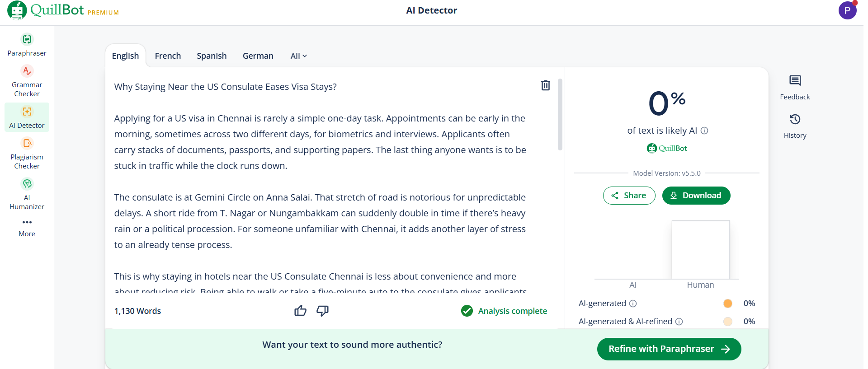Click info icon beside 'likely AI'
868x369 pixels.
click(704, 131)
